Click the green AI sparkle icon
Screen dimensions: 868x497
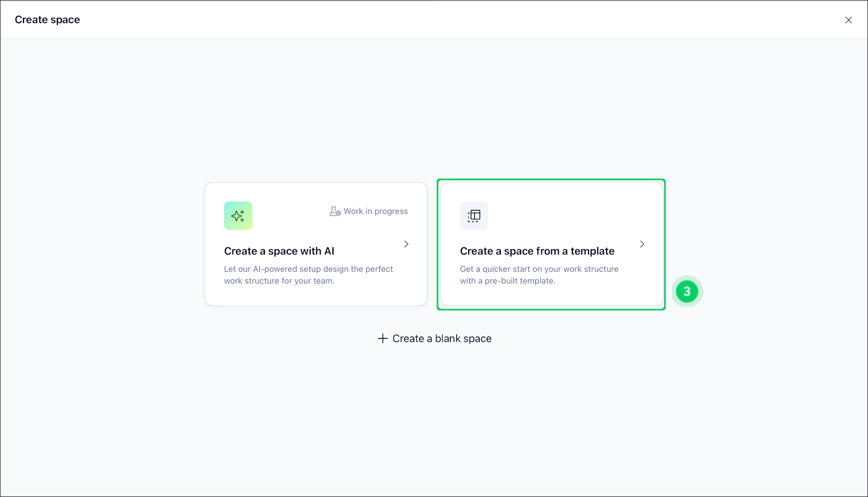(238, 215)
